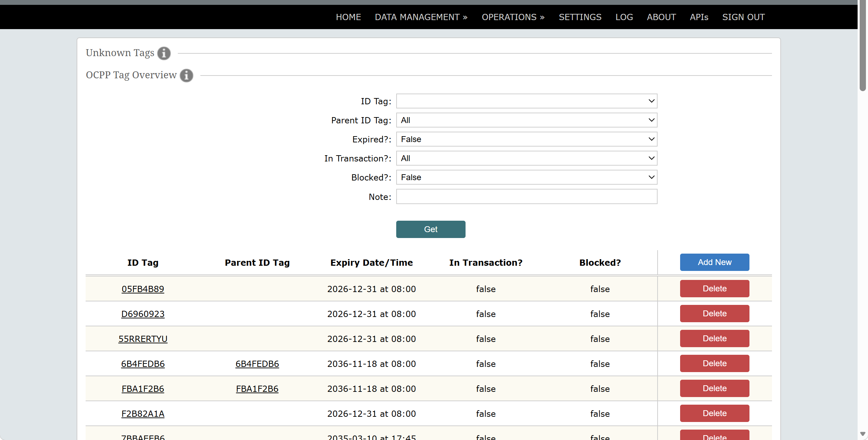
Task: Delete the 6B4FEDB6 tag row
Action: (x=714, y=363)
